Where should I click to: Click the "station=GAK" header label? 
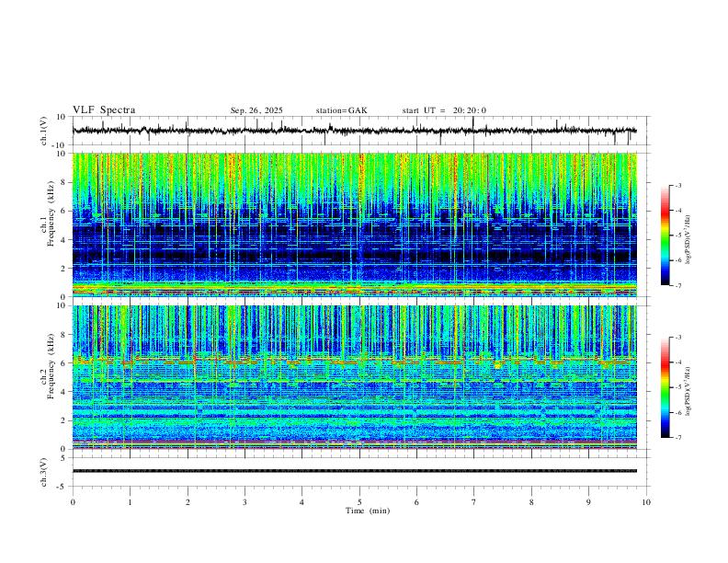pos(342,110)
